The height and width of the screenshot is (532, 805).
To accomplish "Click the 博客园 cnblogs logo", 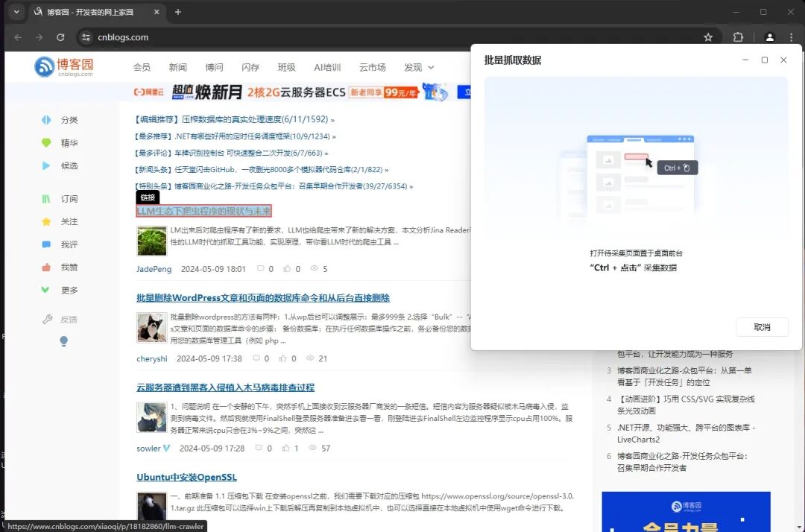I will pos(66,66).
